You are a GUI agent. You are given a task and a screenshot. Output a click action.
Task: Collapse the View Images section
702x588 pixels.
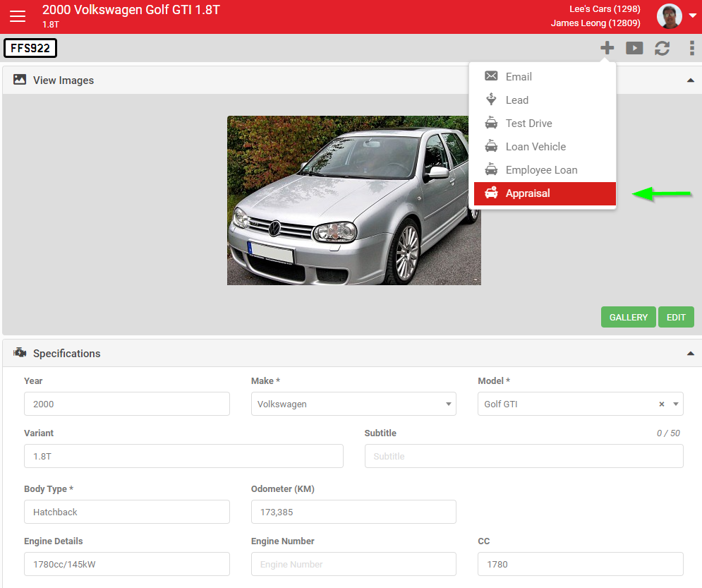coord(691,80)
